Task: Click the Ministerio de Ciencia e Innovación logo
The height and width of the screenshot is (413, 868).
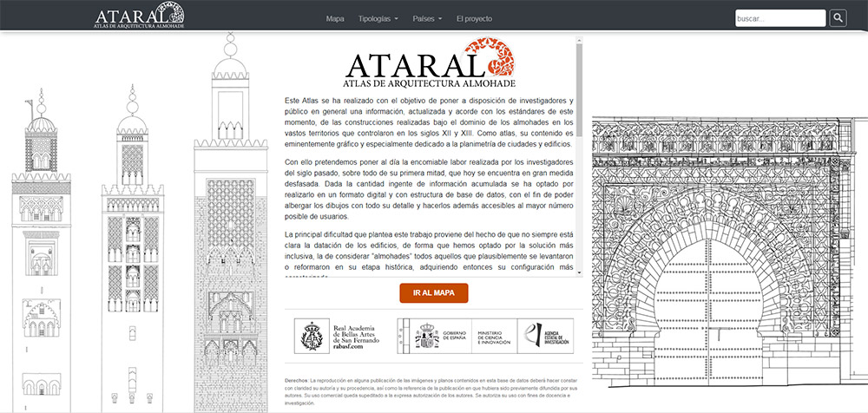Action: [x=494, y=336]
